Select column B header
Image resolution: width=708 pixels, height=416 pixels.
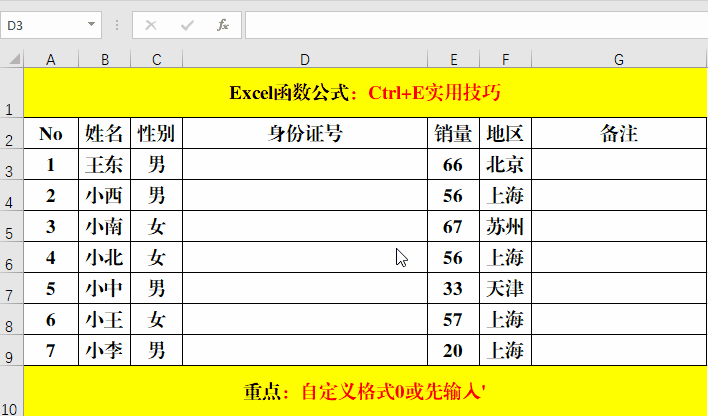[x=105, y=59]
